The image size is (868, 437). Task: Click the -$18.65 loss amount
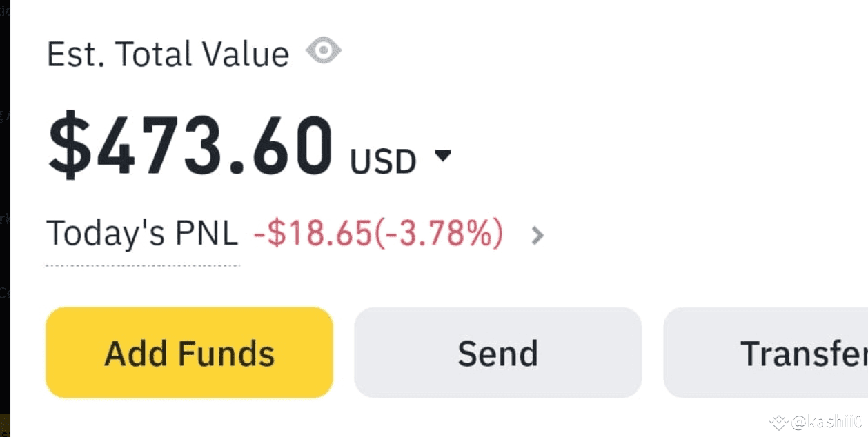[x=313, y=234]
